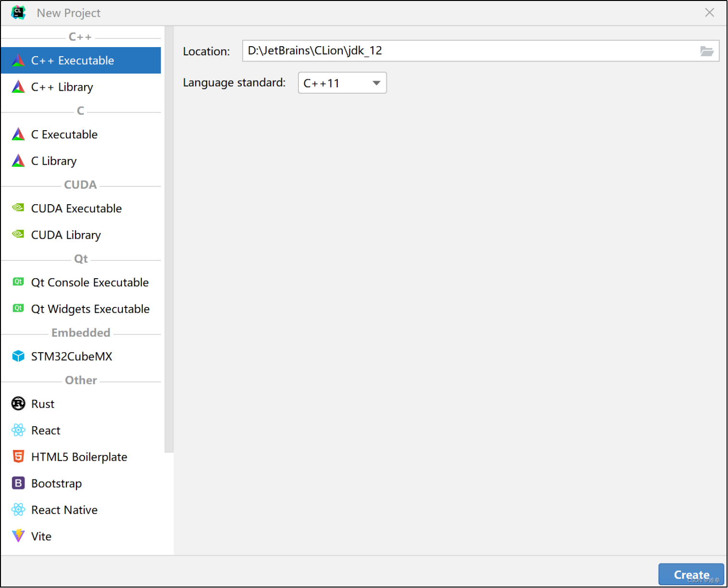The image size is (728, 588).
Task: Choose the HTML5 Boilerplate shield icon
Action: 18,456
